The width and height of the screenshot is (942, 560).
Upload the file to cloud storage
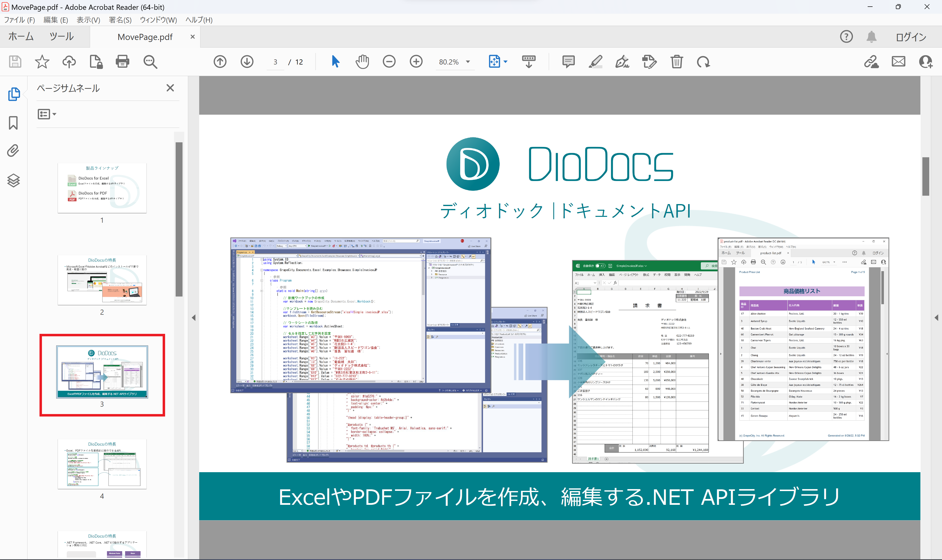coord(69,62)
